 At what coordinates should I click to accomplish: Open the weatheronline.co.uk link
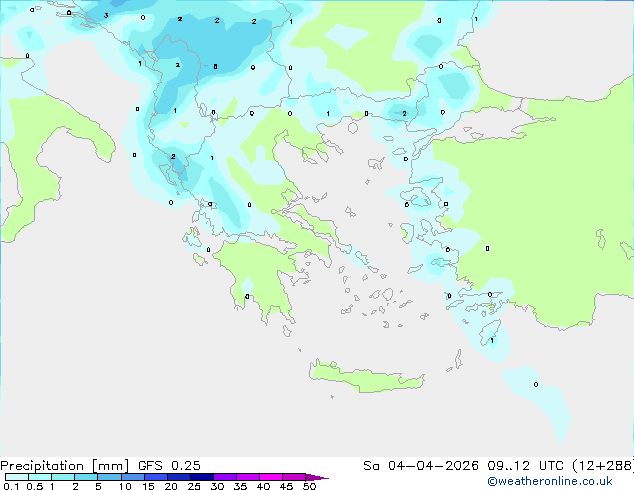(x=550, y=481)
